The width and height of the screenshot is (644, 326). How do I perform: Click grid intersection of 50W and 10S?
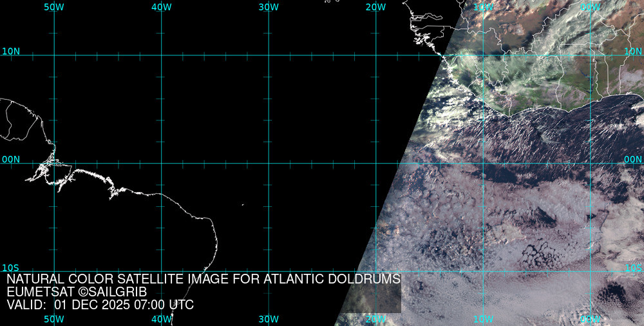click(54, 271)
